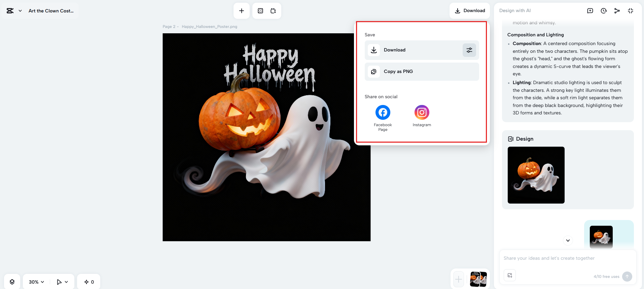Focus the 'Share your ideas' input field
The width and height of the screenshot is (644, 289).
(x=568, y=258)
